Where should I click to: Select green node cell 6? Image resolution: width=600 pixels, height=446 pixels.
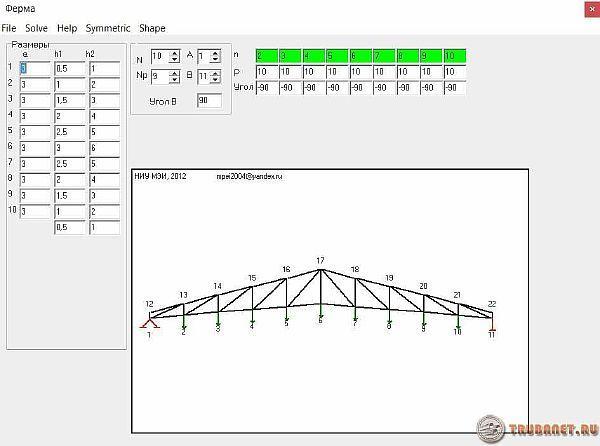click(361, 56)
